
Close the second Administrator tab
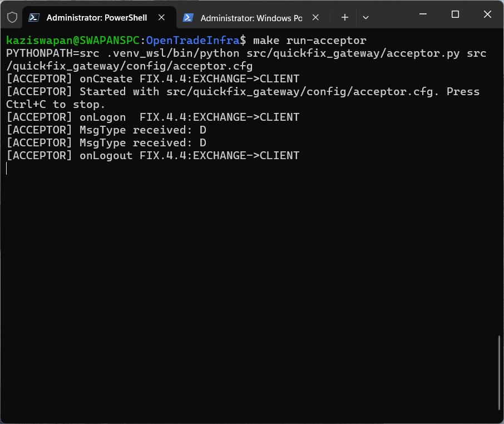[x=315, y=17]
